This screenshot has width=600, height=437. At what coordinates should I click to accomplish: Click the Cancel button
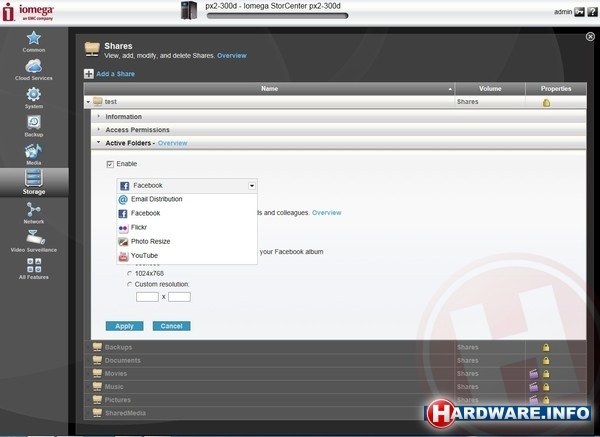[171, 326]
